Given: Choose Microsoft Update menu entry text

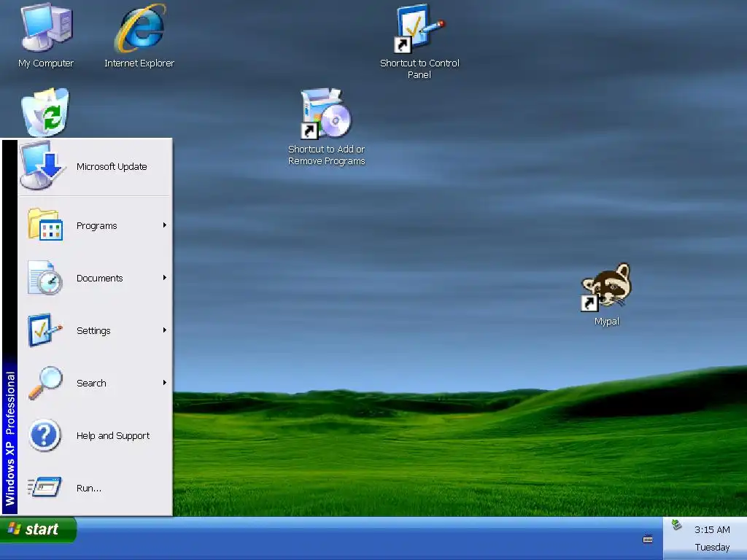Looking at the screenshot, I should click(x=112, y=167).
